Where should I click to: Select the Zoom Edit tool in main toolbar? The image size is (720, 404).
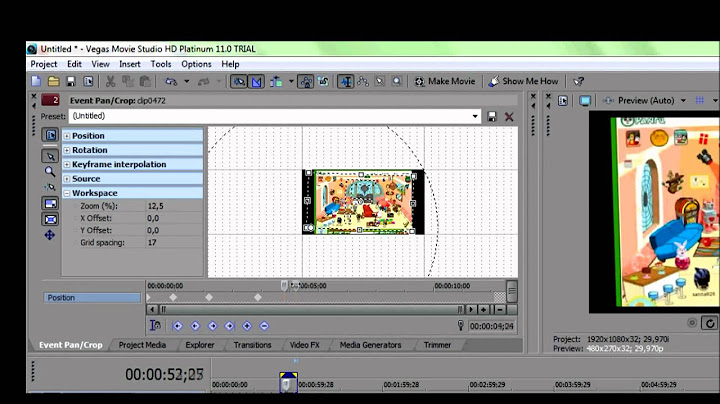397,81
